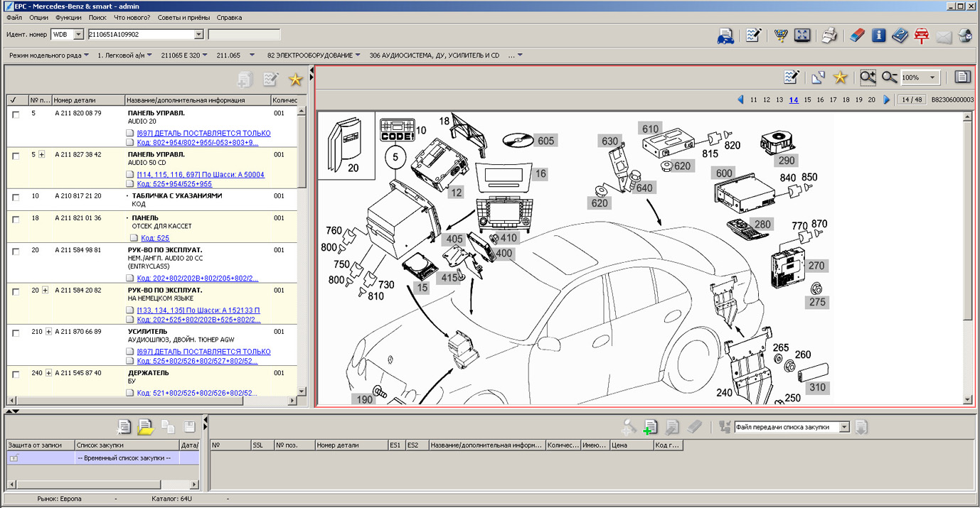980x508 pixels.
Task: Click the printer icon
Action: pyautogui.click(x=829, y=36)
